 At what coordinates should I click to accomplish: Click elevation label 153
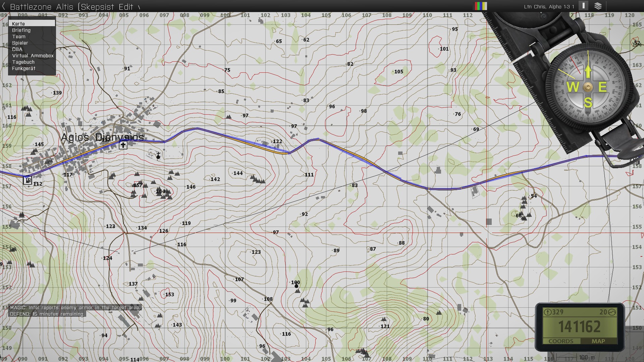[x=170, y=295]
